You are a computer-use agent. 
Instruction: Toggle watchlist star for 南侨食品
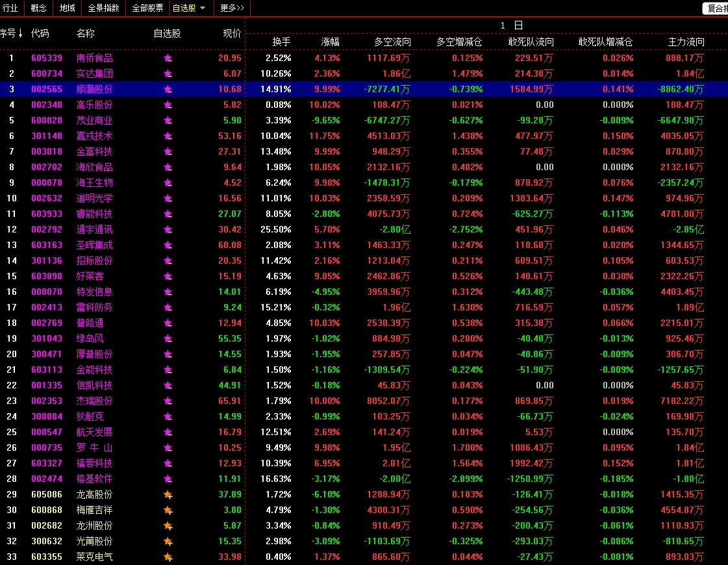[168, 58]
